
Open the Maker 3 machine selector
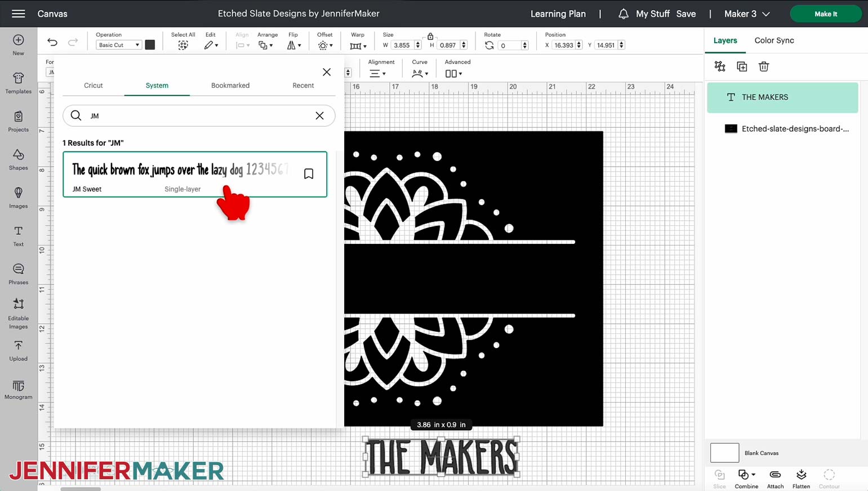tap(747, 14)
